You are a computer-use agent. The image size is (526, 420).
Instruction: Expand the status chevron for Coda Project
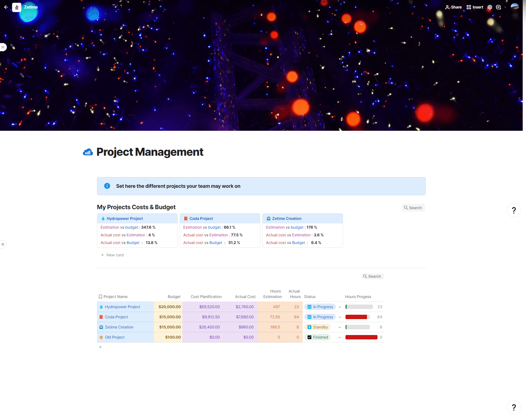(340, 317)
